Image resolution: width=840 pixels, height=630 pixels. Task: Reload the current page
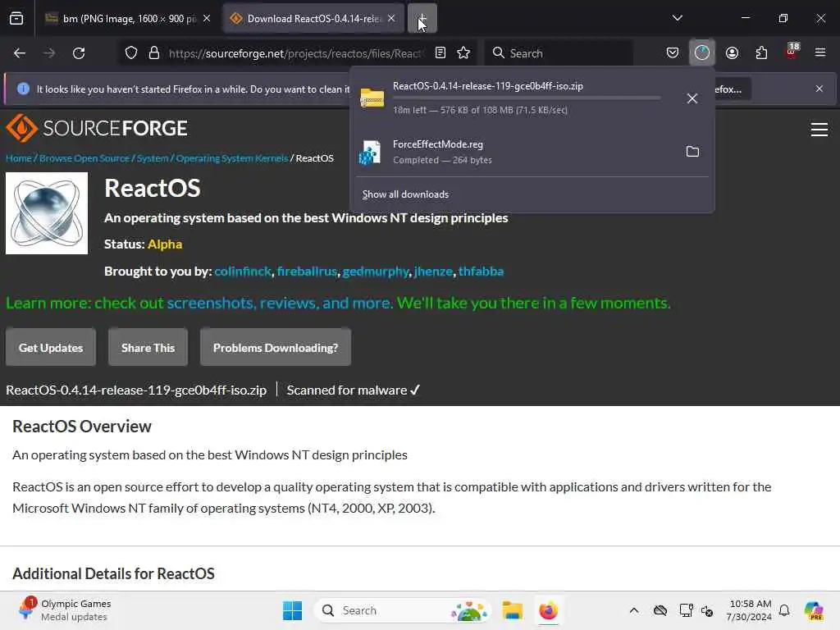point(79,53)
